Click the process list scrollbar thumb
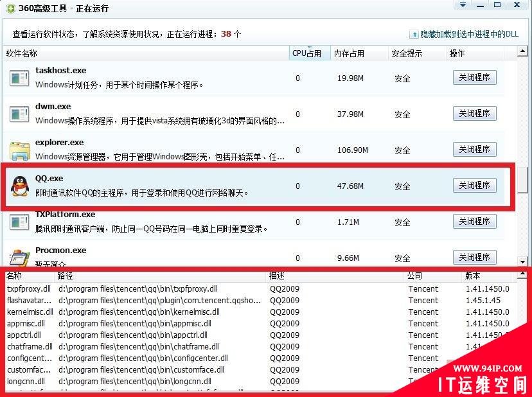Viewport: 532px width, 397px height. 522,180
